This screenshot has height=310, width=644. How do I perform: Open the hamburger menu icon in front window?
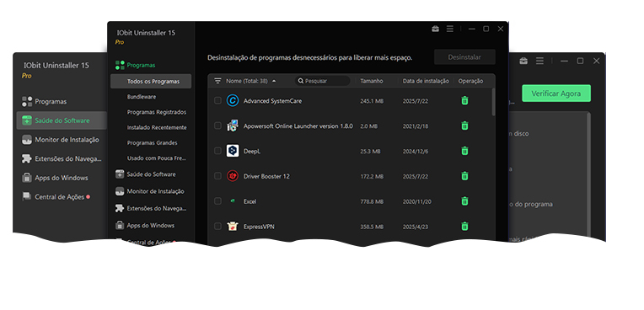click(450, 29)
